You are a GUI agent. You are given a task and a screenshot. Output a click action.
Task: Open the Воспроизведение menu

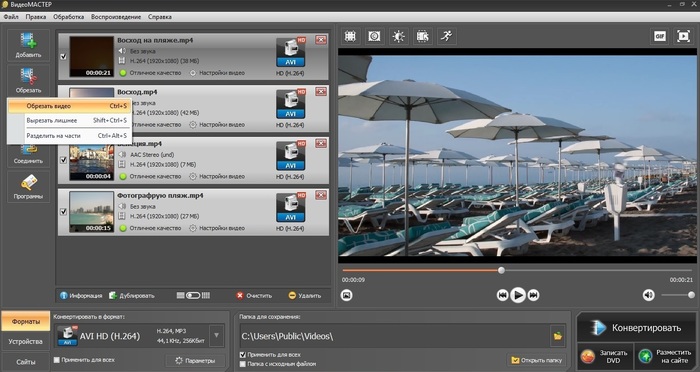click(x=116, y=17)
